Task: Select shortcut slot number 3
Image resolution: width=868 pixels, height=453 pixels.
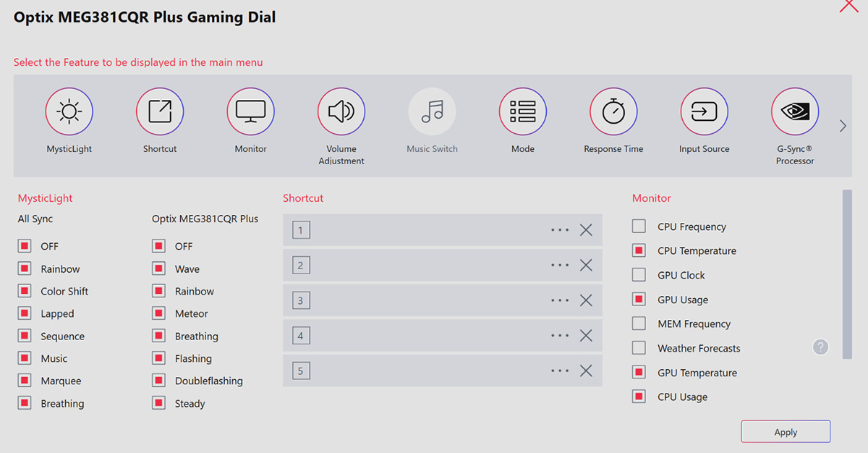Action: 301,301
